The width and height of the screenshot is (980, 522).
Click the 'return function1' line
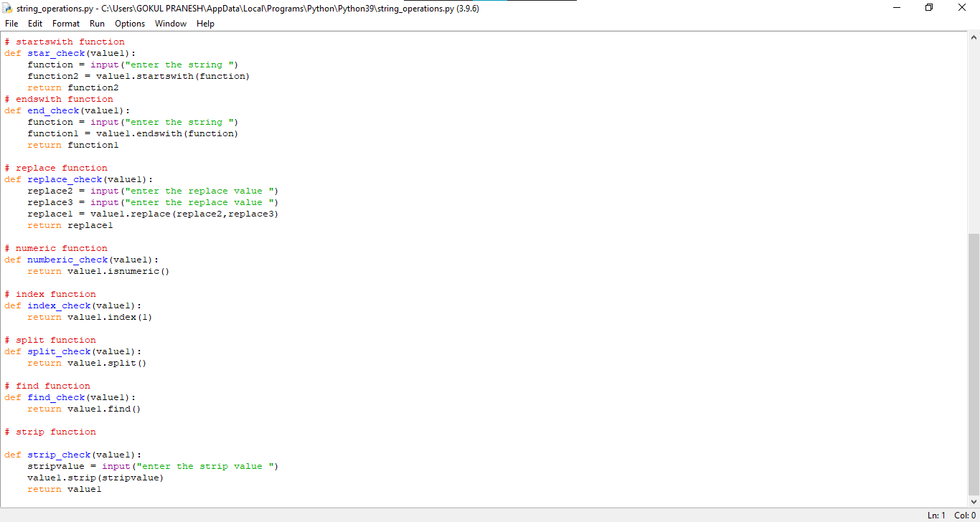(73, 145)
